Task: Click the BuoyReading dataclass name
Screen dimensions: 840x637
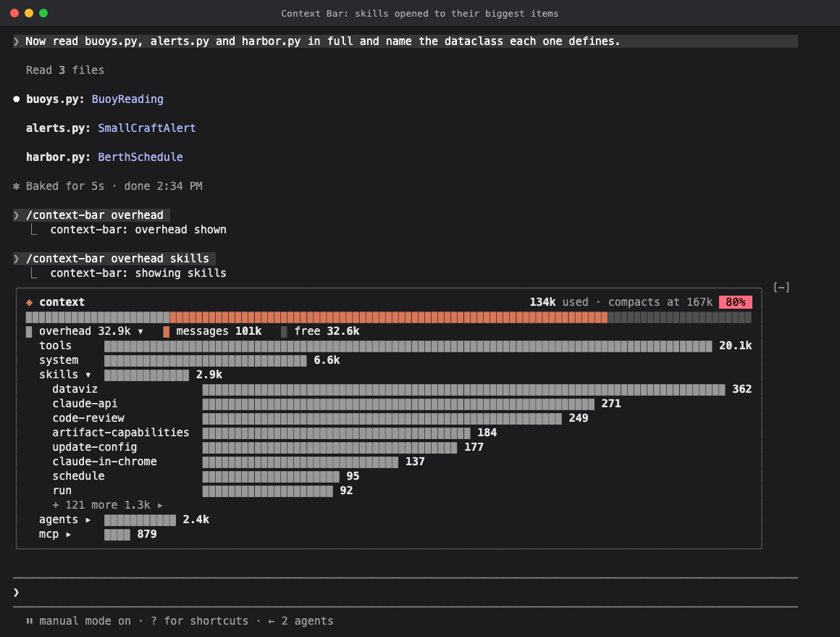Action: 127,99
